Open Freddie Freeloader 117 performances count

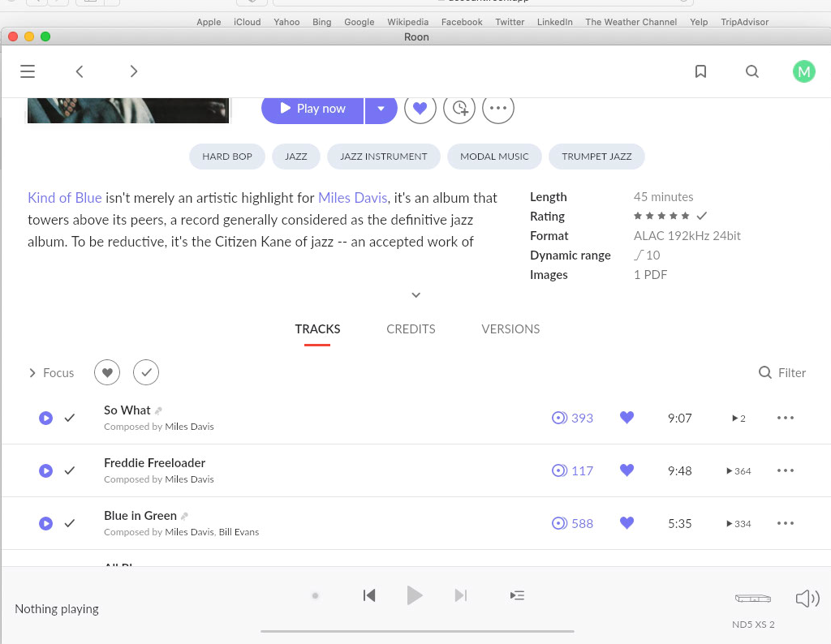[x=572, y=470]
